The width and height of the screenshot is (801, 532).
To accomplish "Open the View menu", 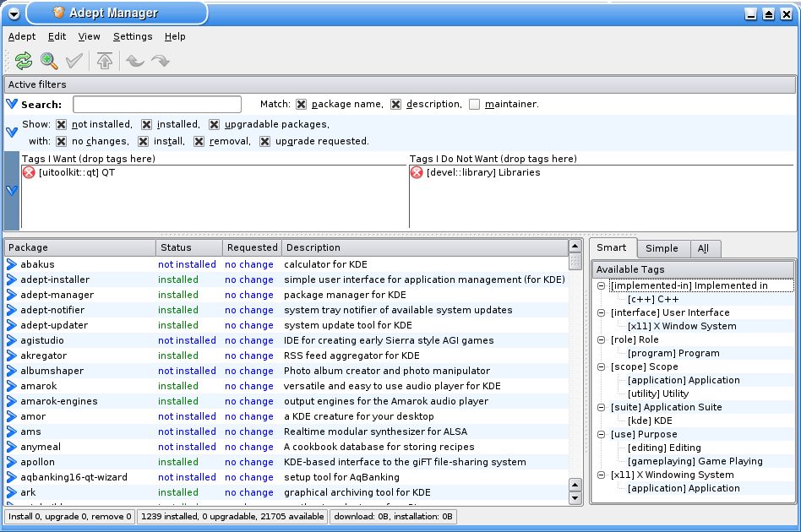I will coord(89,36).
